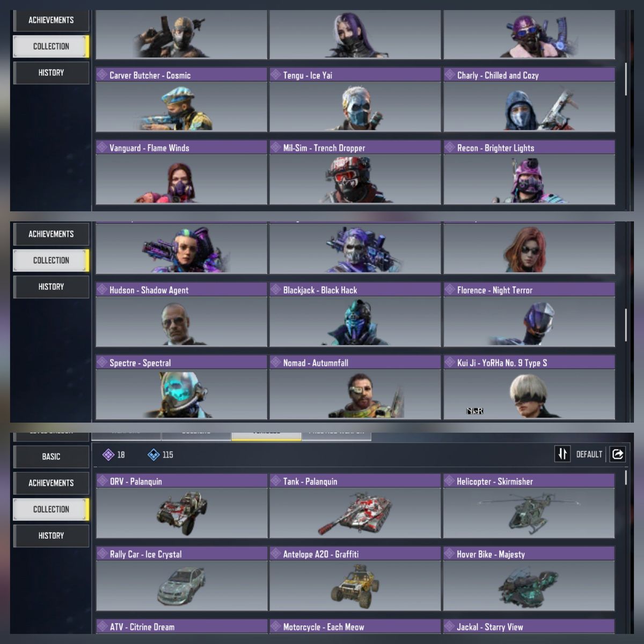644x644 pixels.
Task: Click the rarity diamond icon on Hudson - Shadow Agent
Action: [102, 289]
